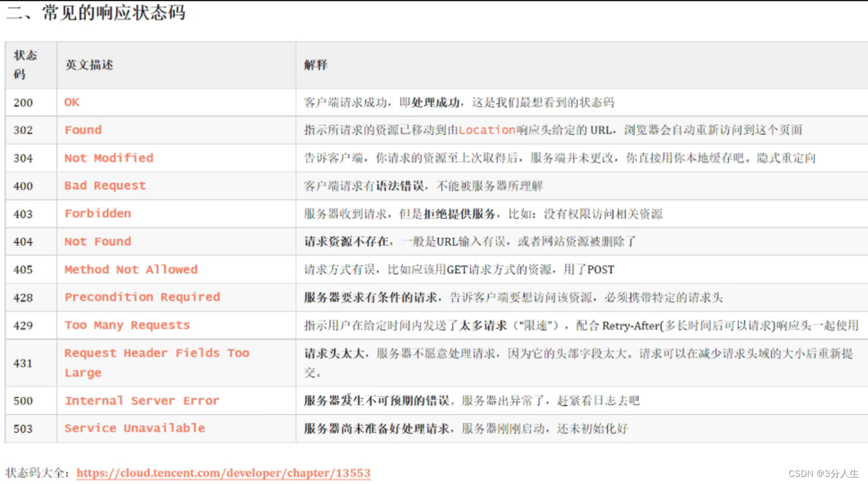Screen dimensions: 868x484
Task: Click the explanation containing 拒绝提供服务
Action: click(x=483, y=214)
